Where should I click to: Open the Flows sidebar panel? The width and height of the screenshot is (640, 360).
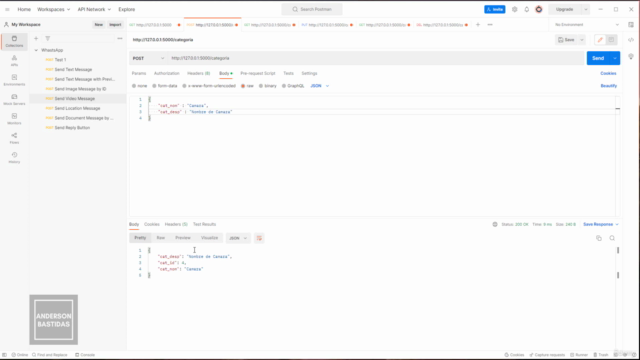pos(14,138)
